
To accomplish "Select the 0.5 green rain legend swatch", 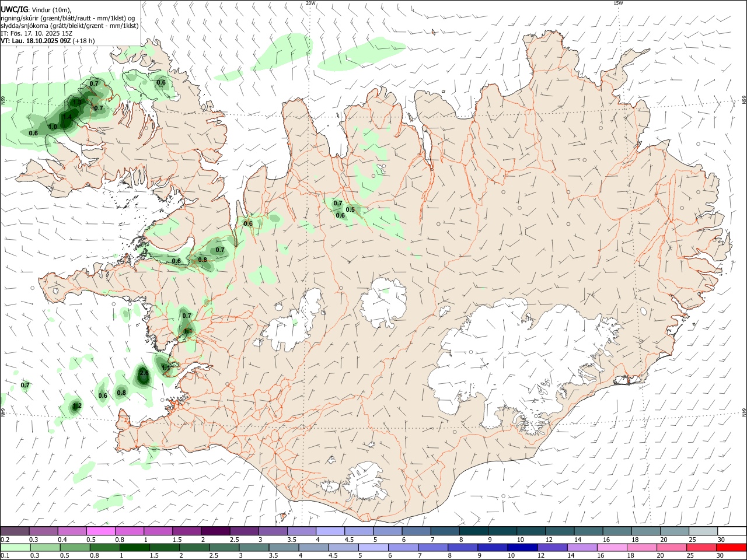I will (75, 548).
